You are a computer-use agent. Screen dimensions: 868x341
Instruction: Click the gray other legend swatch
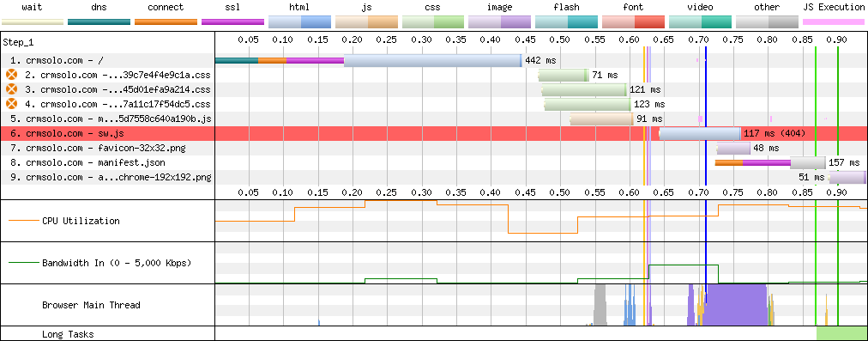click(x=768, y=22)
